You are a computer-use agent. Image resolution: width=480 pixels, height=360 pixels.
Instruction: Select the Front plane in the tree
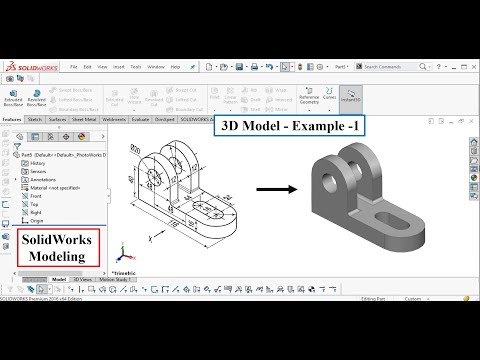click(32, 196)
